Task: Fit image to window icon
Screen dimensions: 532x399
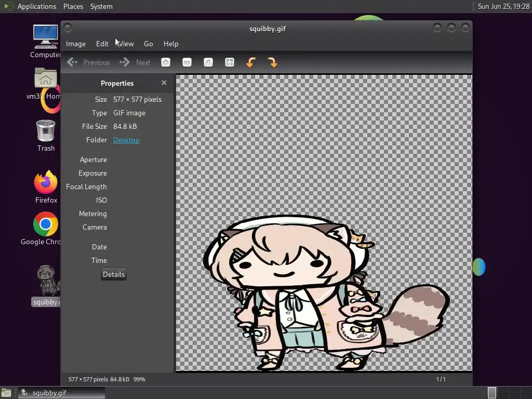Action: (x=230, y=62)
